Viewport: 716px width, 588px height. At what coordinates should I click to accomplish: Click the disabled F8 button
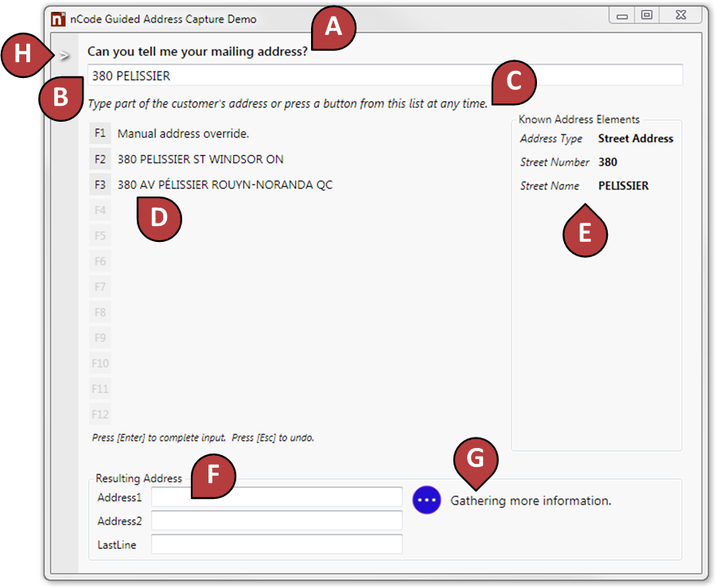click(x=100, y=313)
